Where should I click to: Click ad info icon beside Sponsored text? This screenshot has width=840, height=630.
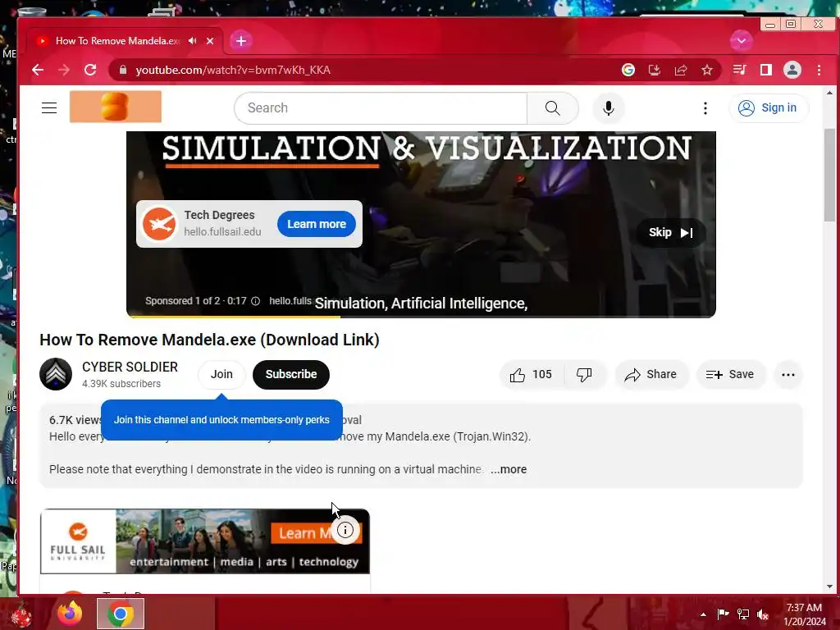256,301
